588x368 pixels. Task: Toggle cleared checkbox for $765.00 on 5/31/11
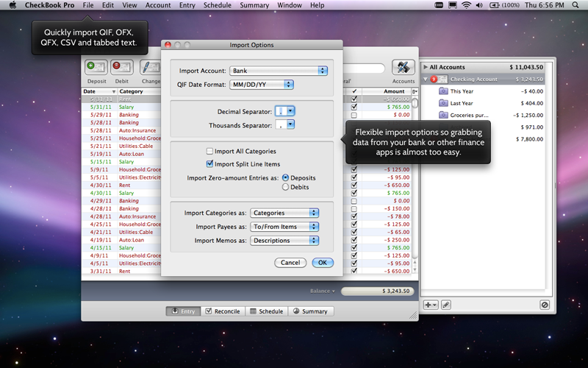point(354,107)
